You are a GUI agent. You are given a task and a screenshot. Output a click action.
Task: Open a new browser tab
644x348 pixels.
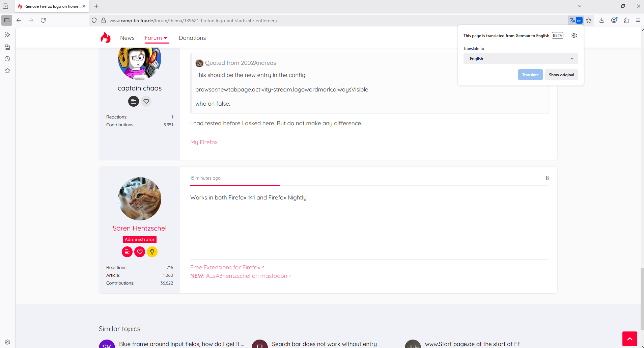[96, 6]
